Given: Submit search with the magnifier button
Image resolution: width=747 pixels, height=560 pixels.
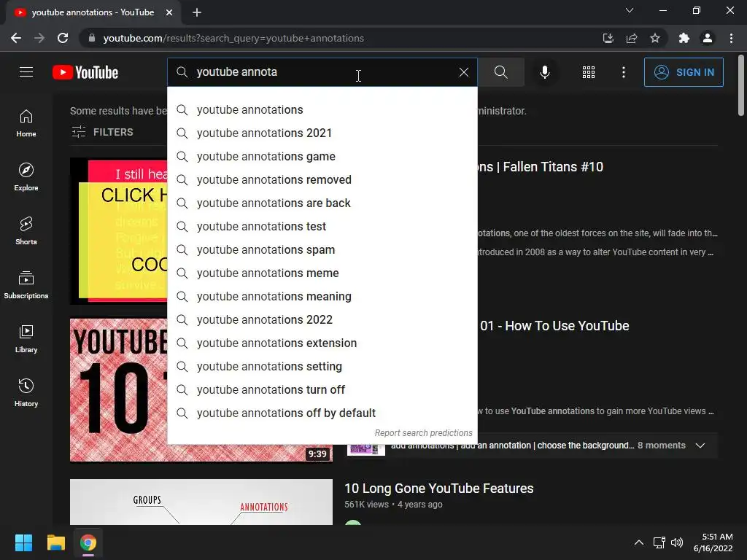Looking at the screenshot, I should 500,72.
